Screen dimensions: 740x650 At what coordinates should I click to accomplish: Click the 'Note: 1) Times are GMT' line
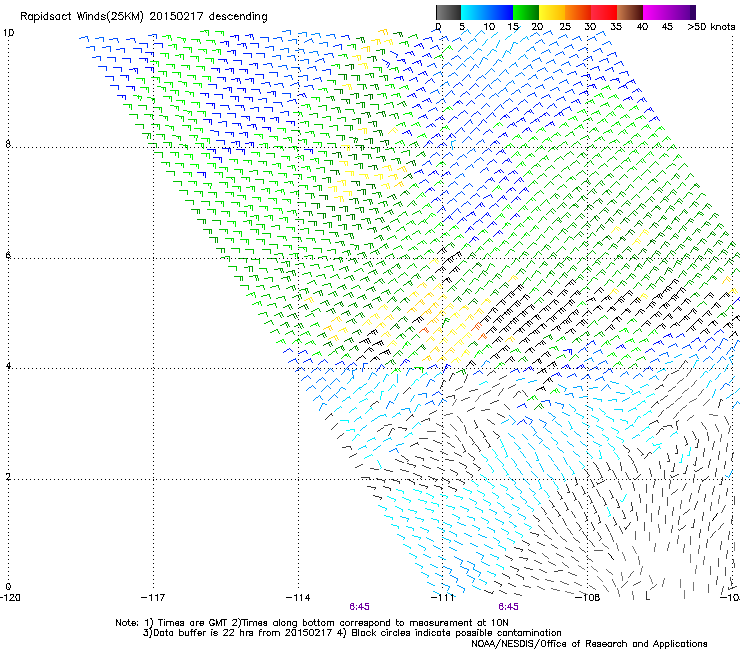pyautogui.click(x=312, y=623)
